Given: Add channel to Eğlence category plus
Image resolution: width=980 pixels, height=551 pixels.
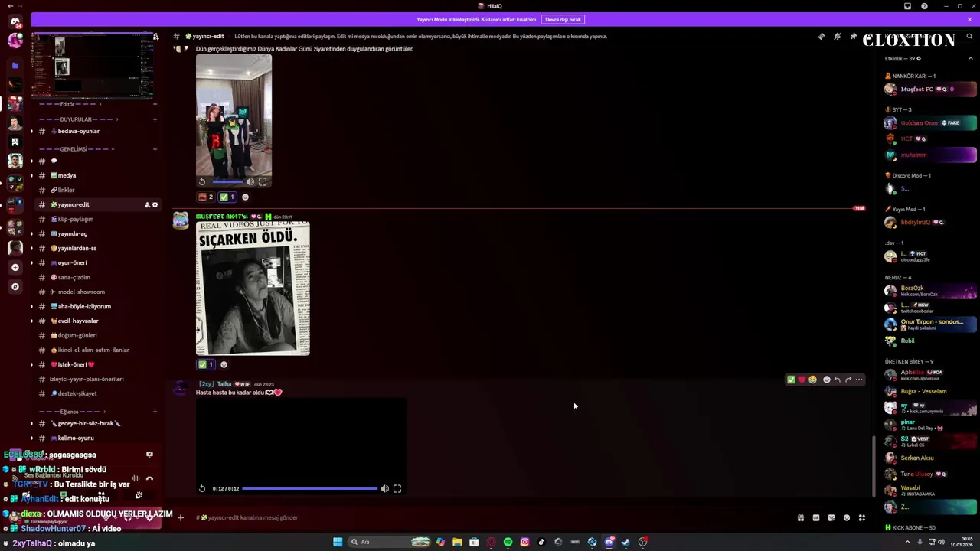Looking at the screenshot, I should click(155, 412).
